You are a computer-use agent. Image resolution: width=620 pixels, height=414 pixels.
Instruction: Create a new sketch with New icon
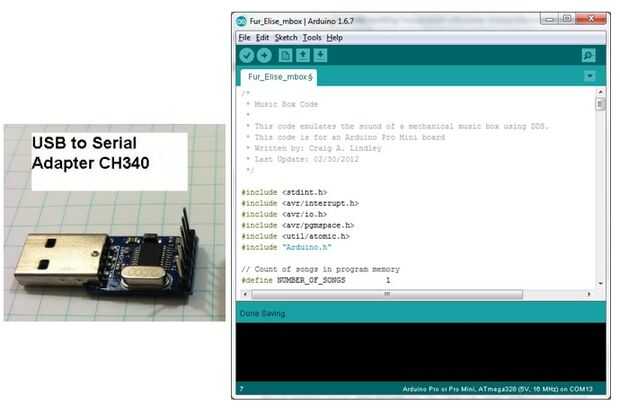point(285,55)
